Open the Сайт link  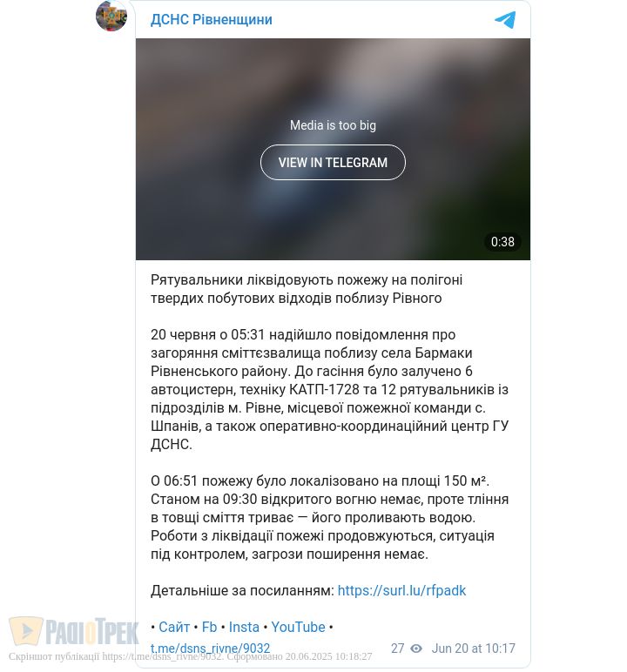174,627
